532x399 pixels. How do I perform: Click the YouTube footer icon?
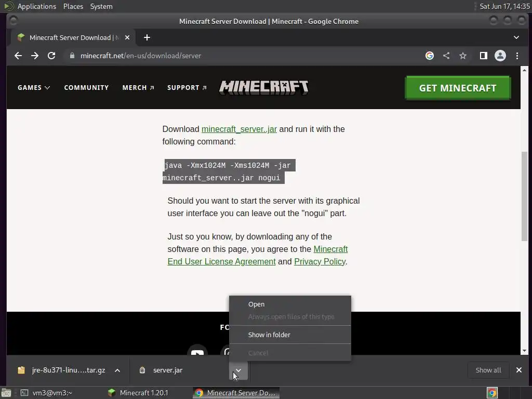pos(197,351)
